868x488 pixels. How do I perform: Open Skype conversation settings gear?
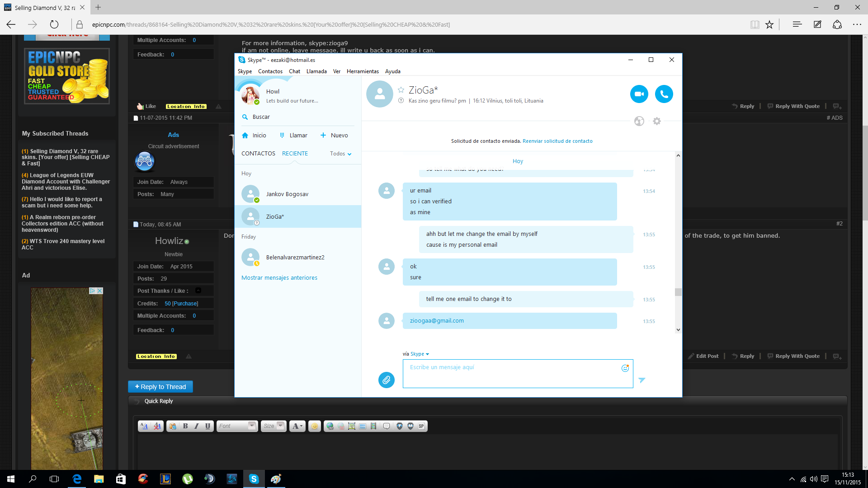[x=657, y=121]
